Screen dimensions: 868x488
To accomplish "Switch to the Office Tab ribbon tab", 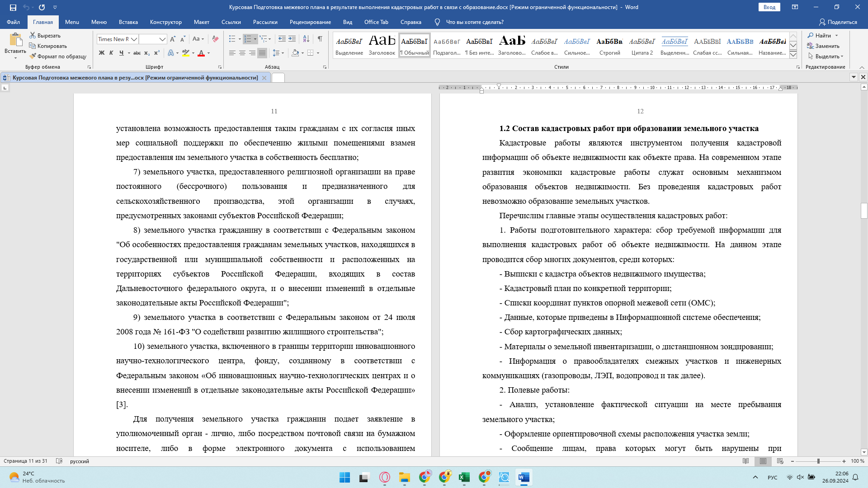I will pyautogui.click(x=376, y=22).
